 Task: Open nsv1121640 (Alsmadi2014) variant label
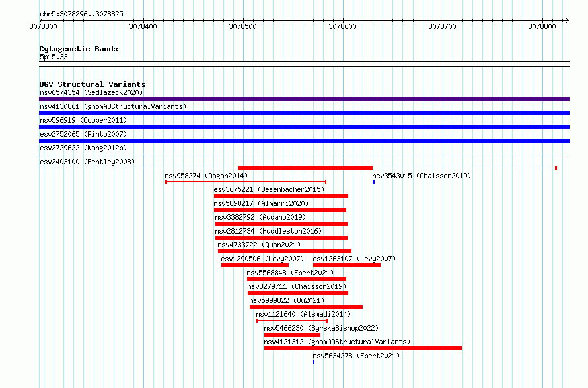tap(303, 314)
